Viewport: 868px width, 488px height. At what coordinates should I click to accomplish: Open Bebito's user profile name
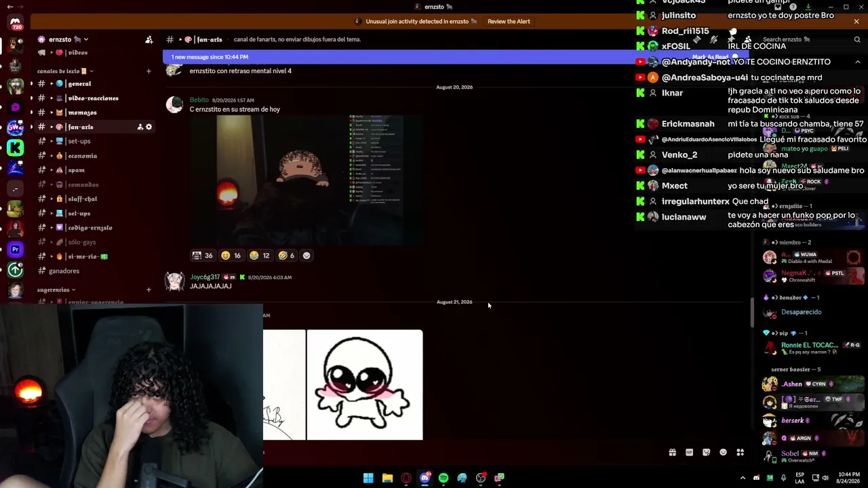[x=199, y=100]
